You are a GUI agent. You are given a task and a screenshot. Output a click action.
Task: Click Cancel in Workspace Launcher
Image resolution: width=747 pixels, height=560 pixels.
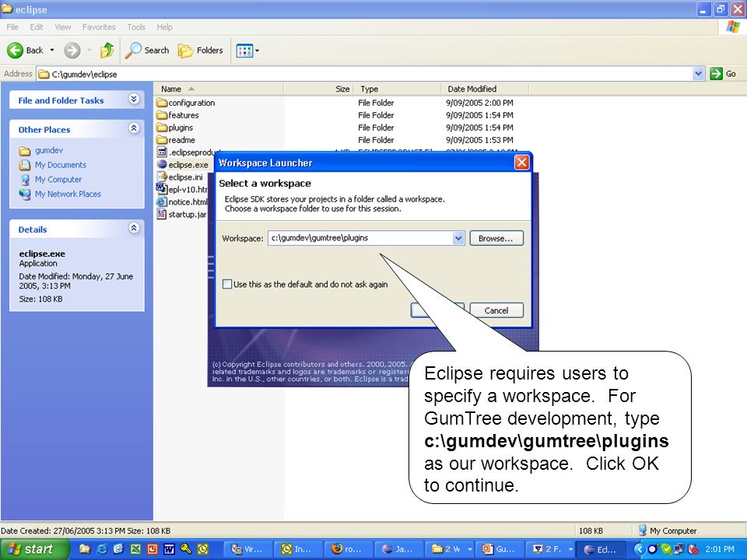496,310
